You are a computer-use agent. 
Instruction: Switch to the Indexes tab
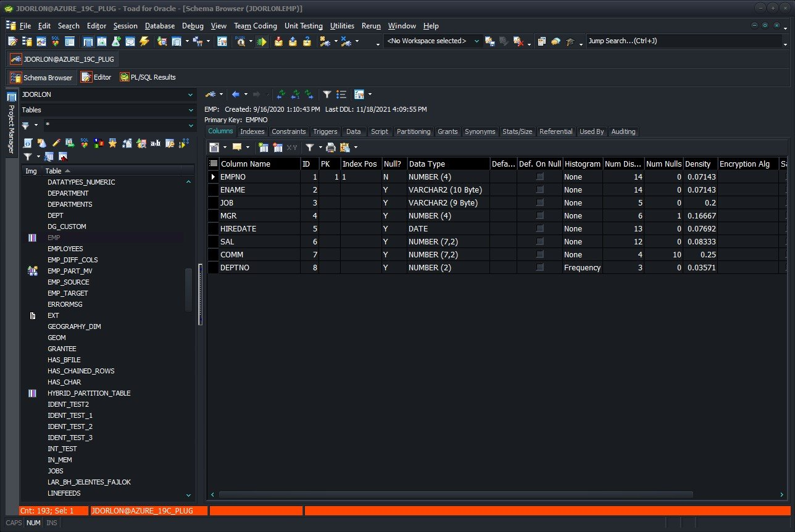click(x=252, y=131)
